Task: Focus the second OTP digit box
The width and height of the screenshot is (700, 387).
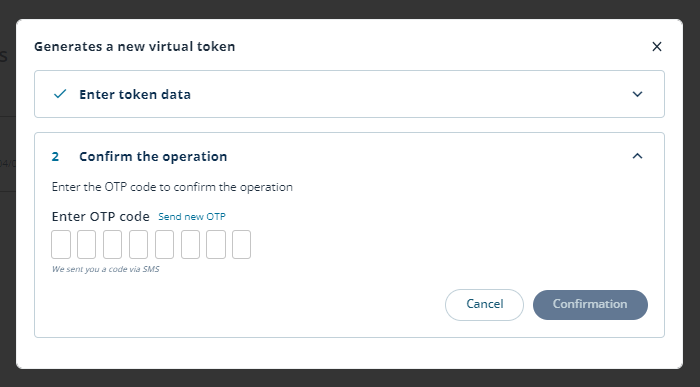Action: (87, 245)
